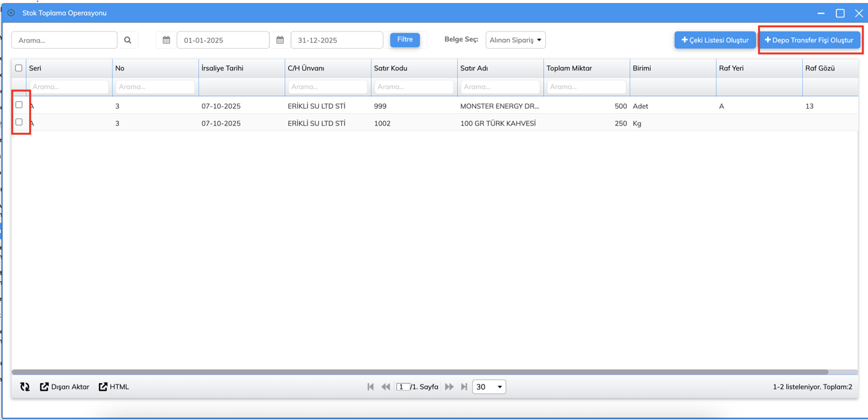Open the page size 30 dropdown
Viewport: 868px width, 419px height.
click(489, 387)
